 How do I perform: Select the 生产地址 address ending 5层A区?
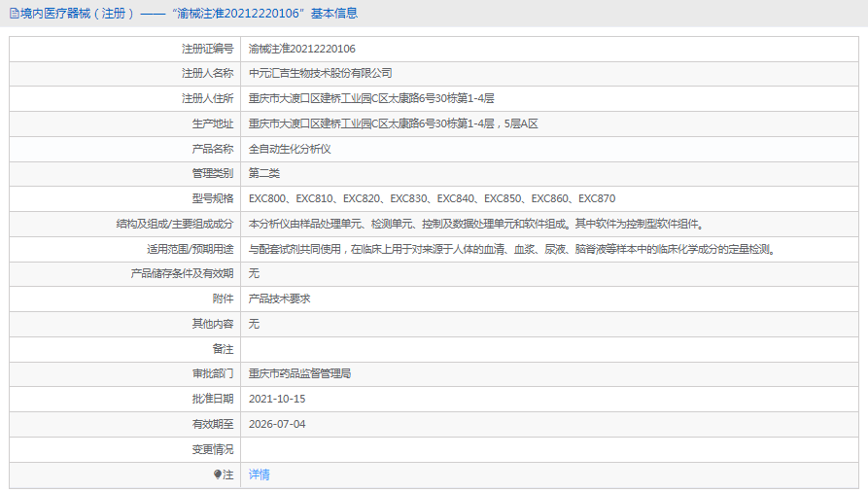393,123
